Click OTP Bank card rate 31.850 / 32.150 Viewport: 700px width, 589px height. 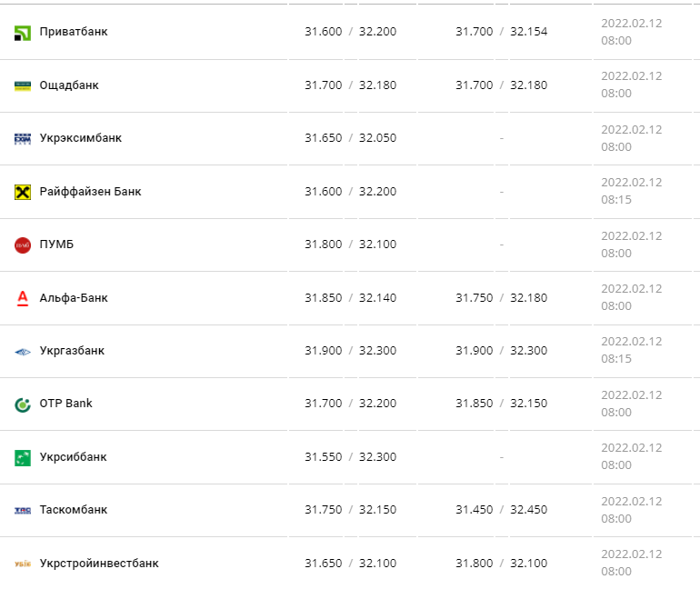click(501, 404)
